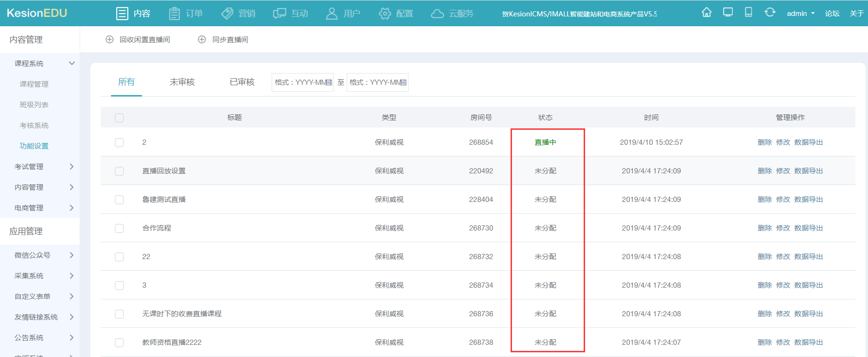
Task: Open the 用户 user menu
Action: (x=343, y=14)
